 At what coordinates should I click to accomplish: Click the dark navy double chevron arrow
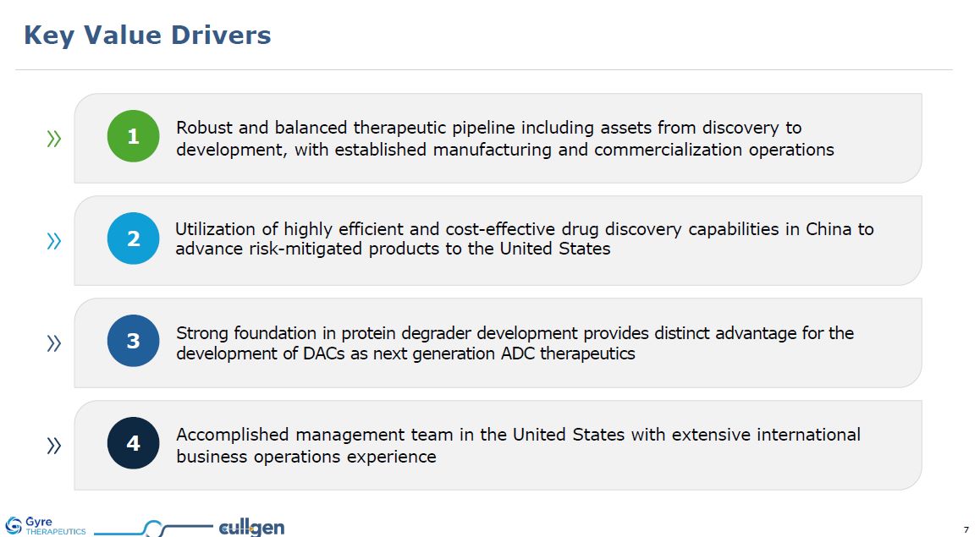[54, 446]
